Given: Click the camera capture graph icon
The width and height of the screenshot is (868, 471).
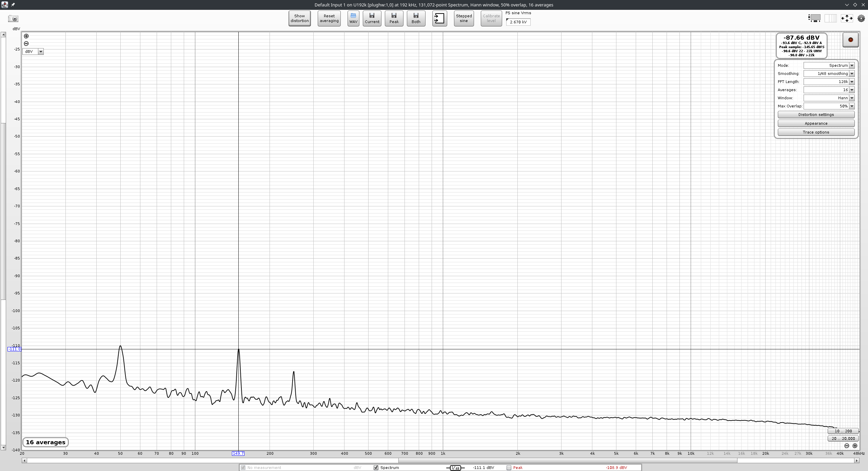Looking at the screenshot, I should coord(13,19).
